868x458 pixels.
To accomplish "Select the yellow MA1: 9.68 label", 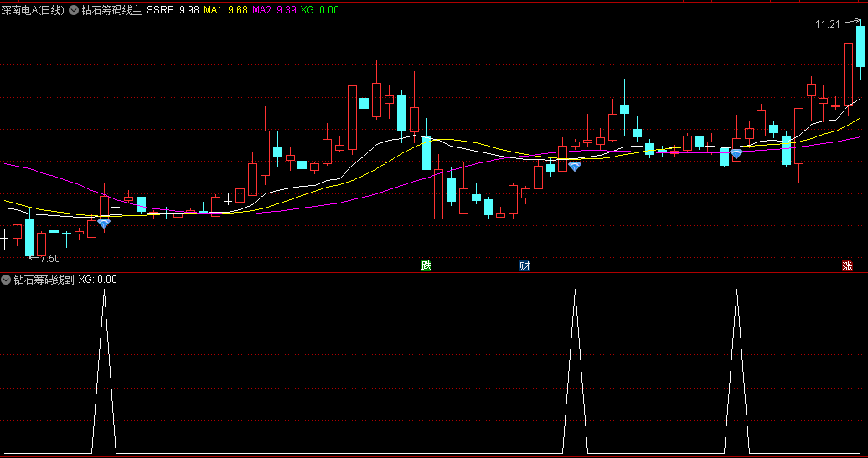I will (225, 10).
